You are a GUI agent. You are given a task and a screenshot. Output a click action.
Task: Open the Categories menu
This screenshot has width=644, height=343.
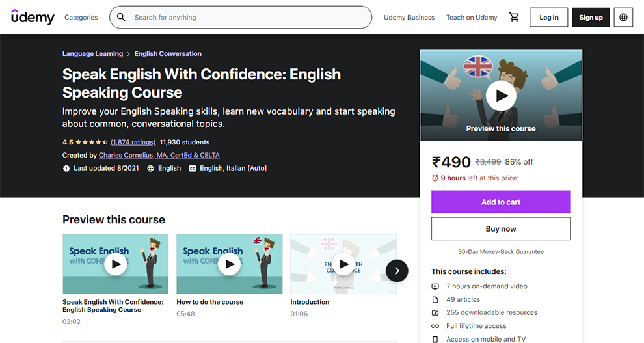[81, 18]
